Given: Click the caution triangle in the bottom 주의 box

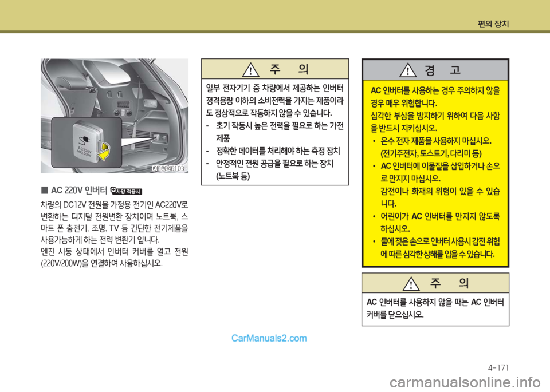Looking at the screenshot, I should [x=411, y=283].
